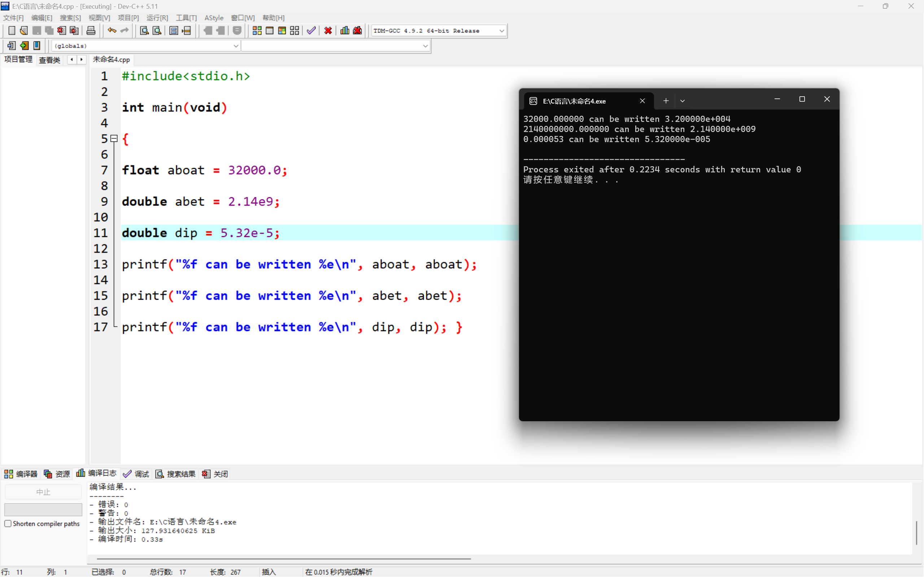Open the TDM-GCC compiler selection dropdown

501,31
